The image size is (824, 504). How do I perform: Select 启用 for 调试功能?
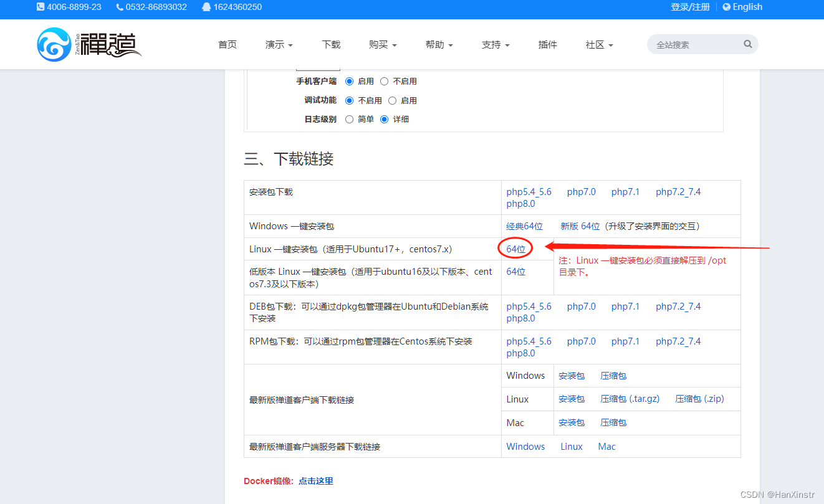click(392, 100)
